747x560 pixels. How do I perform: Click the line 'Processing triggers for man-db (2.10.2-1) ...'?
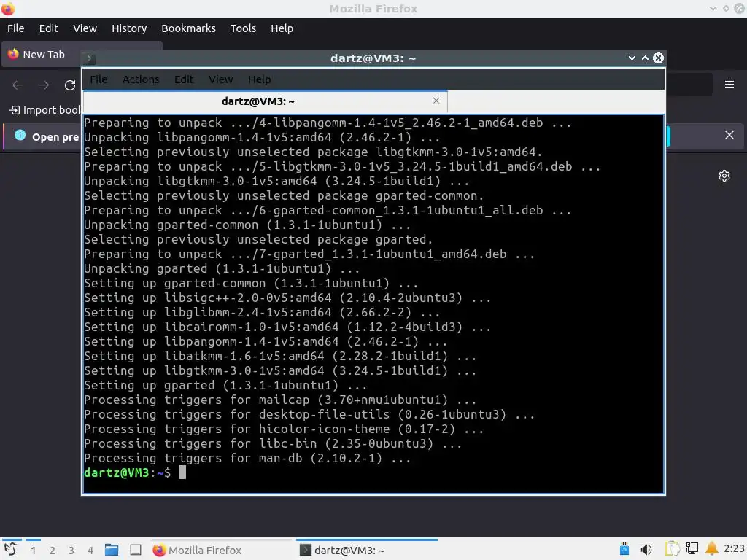247,458
